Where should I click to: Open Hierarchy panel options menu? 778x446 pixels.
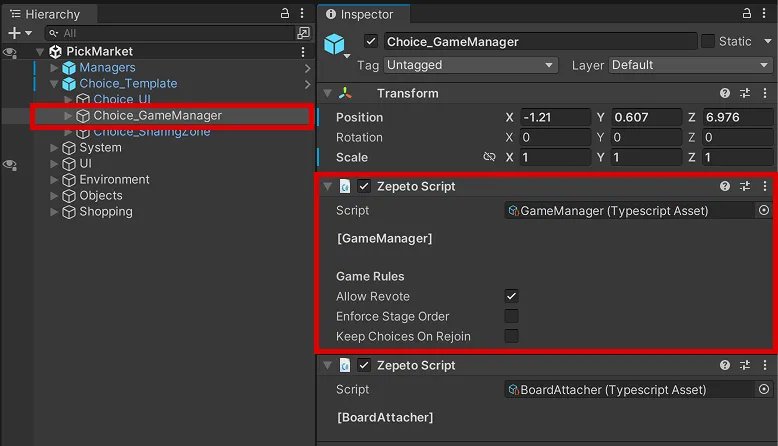coord(302,13)
